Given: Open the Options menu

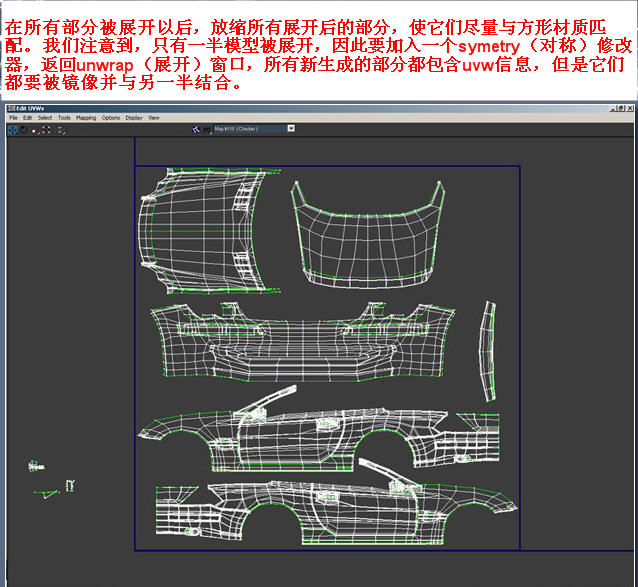Looking at the screenshot, I should click(x=110, y=118).
